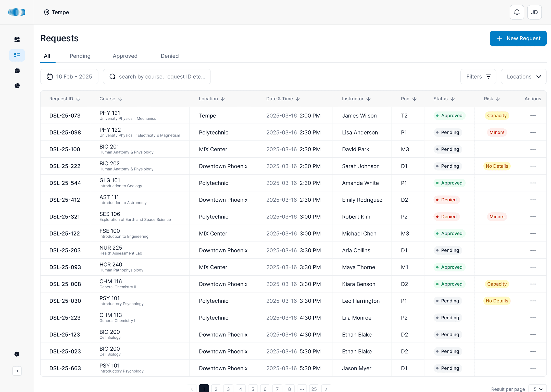Open actions menu for DSL-25-073
The image size is (551, 392).
(533, 116)
